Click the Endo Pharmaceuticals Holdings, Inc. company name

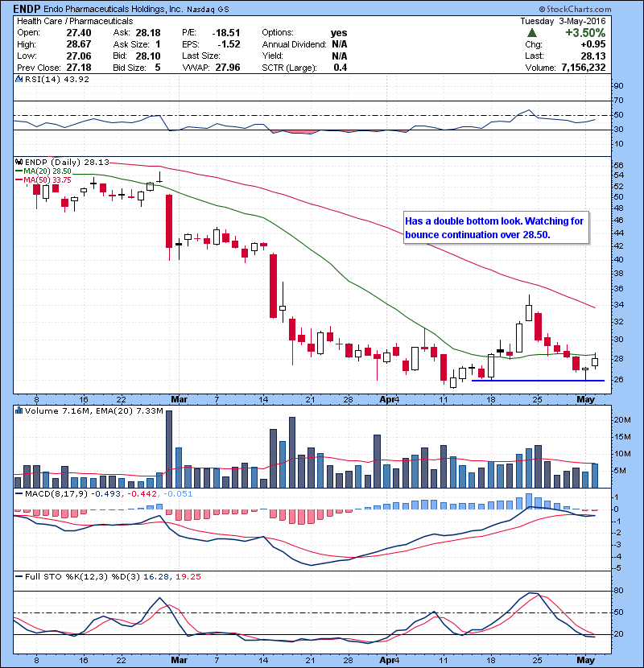[x=113, y=9]
